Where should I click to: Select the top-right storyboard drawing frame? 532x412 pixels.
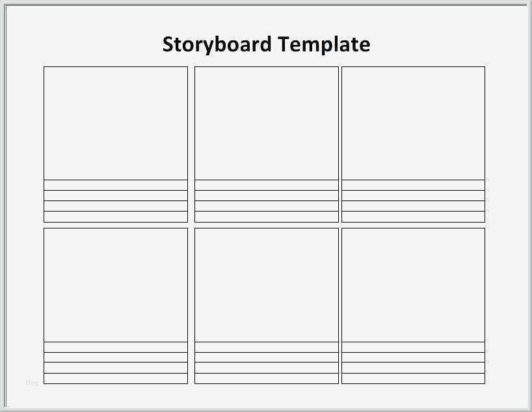click(x=413, y=123)
